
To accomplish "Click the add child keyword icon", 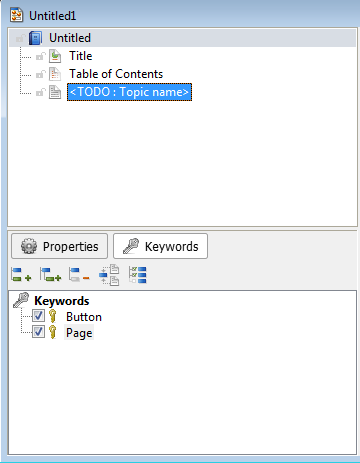I will click(50, 275).
